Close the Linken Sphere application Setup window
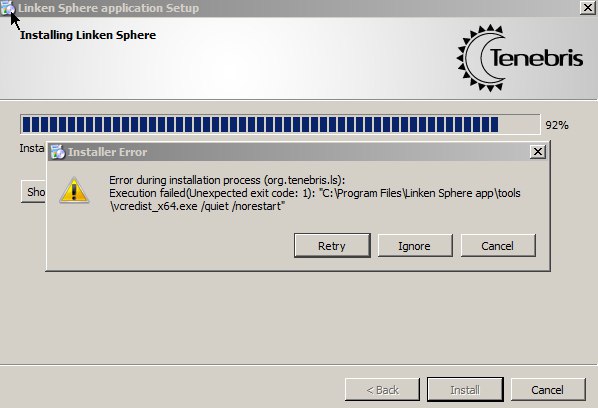 [x=588, y=8]
